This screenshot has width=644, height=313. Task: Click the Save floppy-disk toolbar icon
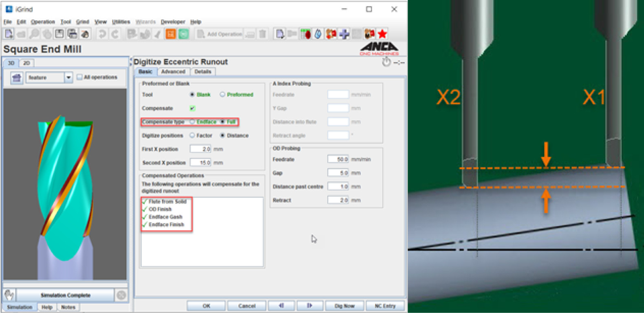(x=60, y=34)
